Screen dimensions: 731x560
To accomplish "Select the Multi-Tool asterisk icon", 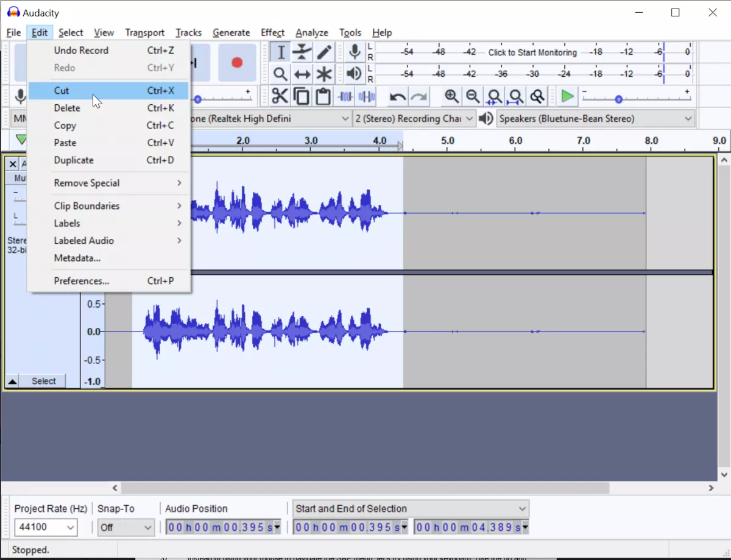I will (x=324, y=74).
